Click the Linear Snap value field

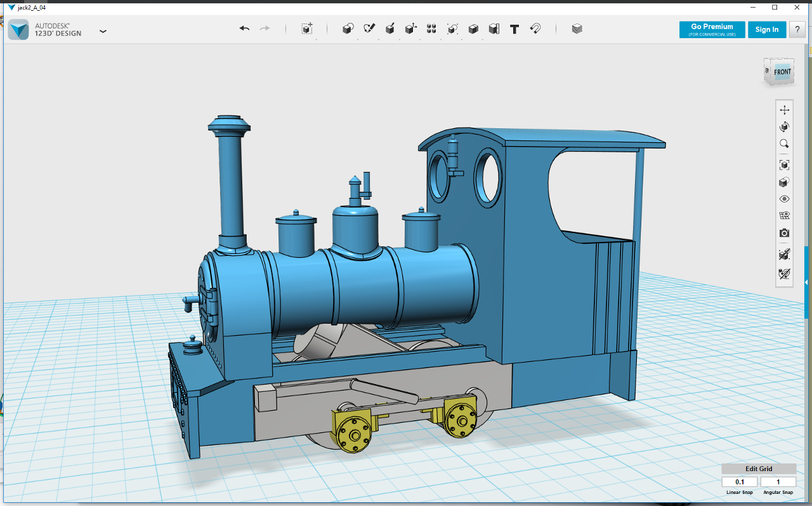pyautogui.click(x=740, y=482)
